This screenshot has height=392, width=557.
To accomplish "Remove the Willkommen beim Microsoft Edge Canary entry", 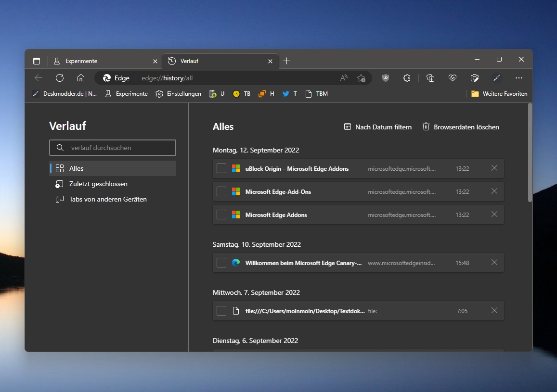I will point(494,263).
